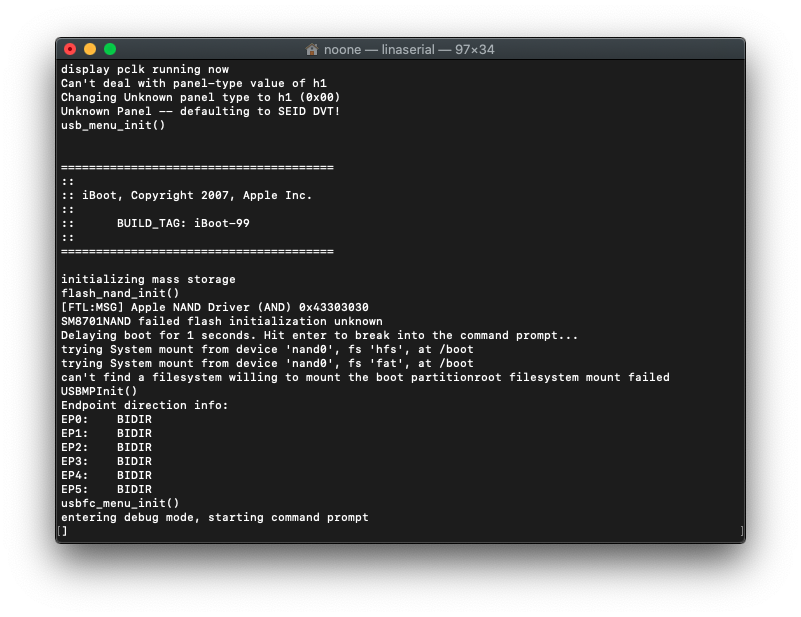Click 'SM8701NAND failed flash initialization unknown'
Image resolution: width=801 pixels, height=617 pixels.
(x=222, y=321)
